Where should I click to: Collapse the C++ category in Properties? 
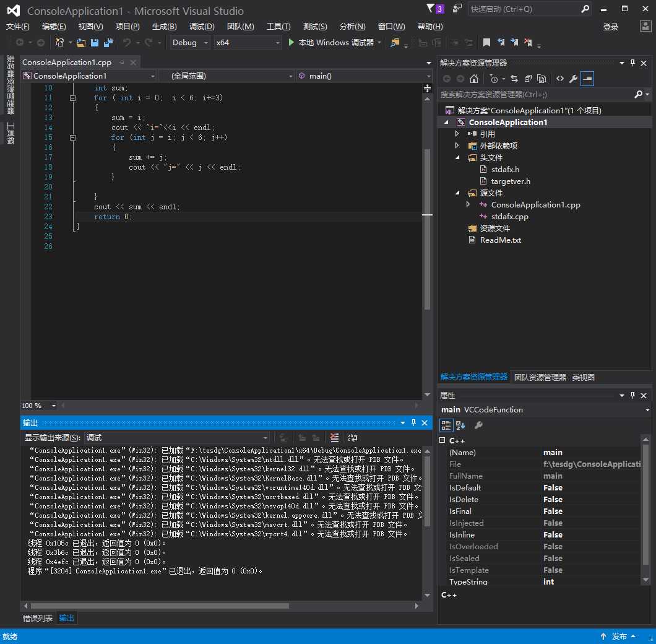point(442,440)
